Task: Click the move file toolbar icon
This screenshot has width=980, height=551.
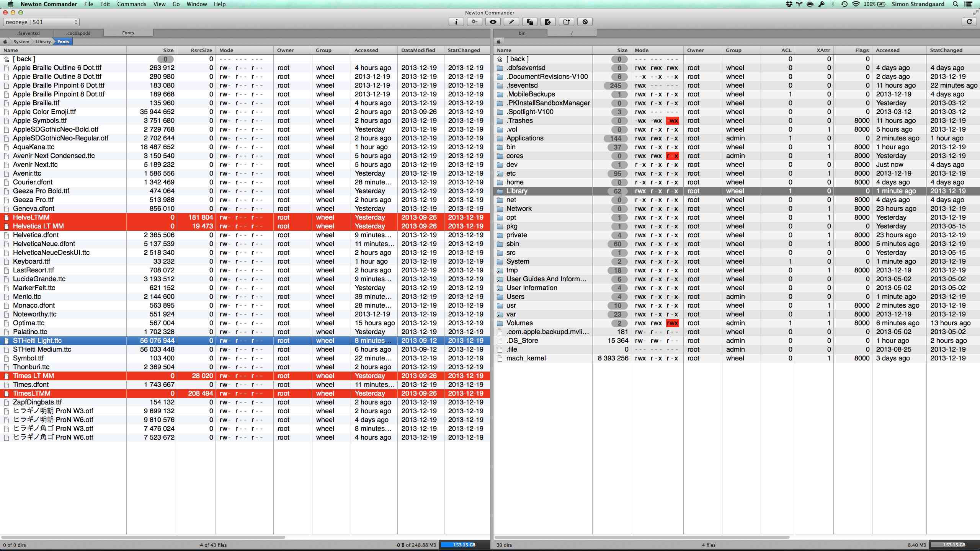Action: pos(548,22)
